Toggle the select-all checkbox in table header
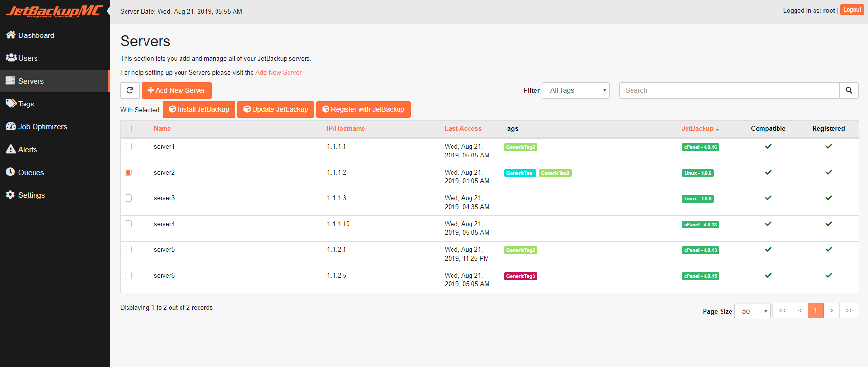 click(x=128, y=129)
